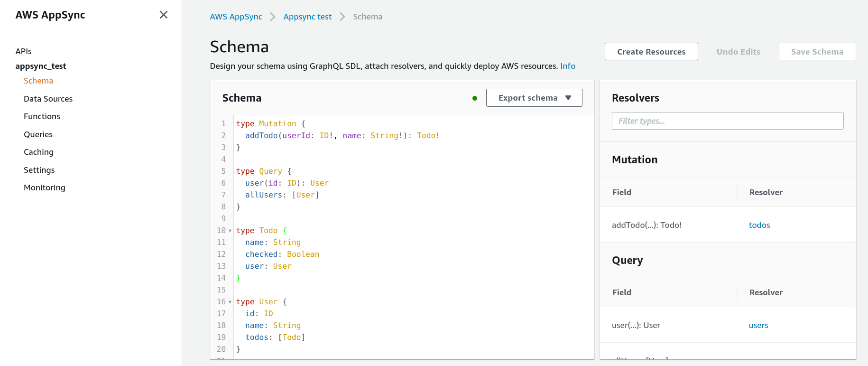The height and width of the screenshot is (366, 868).
Task: Click the Undo Edits button
Action: pyautogui.click(x=739, y=52)
